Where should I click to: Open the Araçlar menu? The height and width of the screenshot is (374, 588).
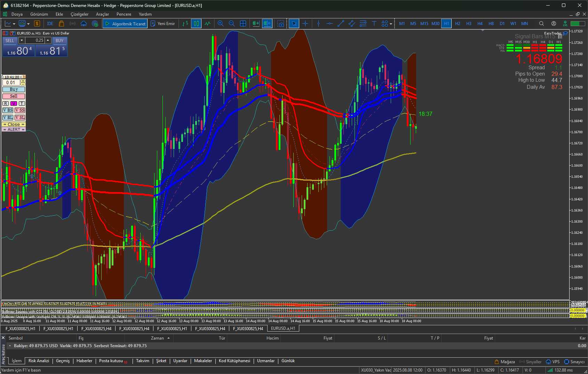click(102, 14)
